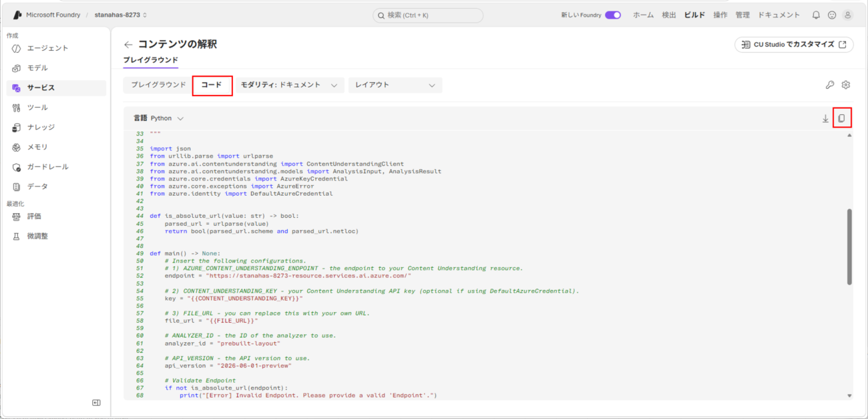
Task: Switch to the プレイグラウンド view beside コード
Action: point(158,85)
